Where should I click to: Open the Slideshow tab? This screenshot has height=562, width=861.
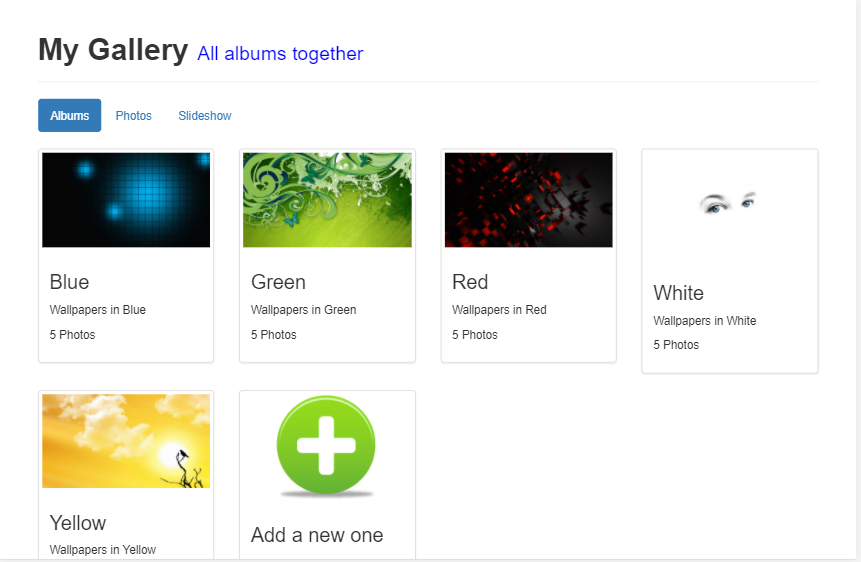click(205, 116)
